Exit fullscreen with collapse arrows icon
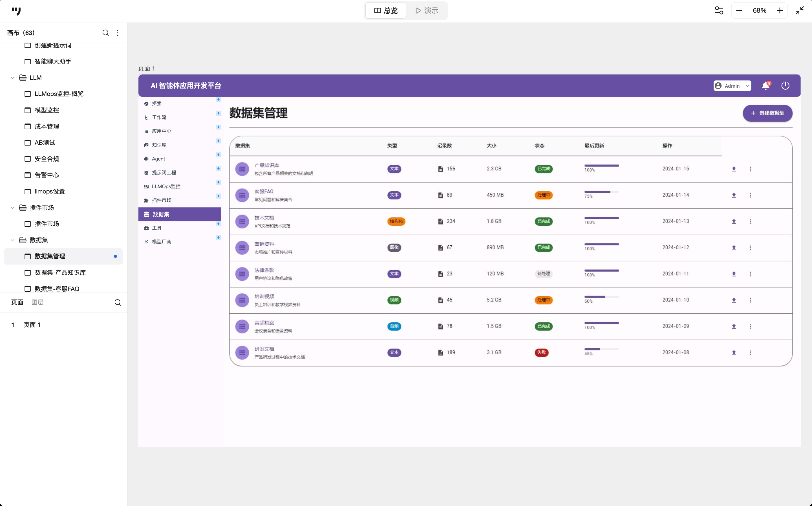Screen dimensions: 812x506 coord(800,11)
